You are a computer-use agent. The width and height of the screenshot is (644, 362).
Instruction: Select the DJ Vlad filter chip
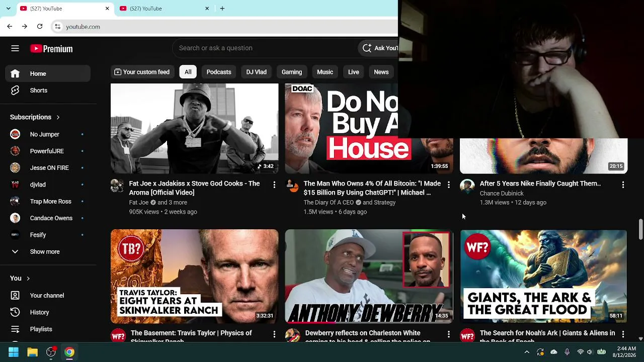pos(256,72)
